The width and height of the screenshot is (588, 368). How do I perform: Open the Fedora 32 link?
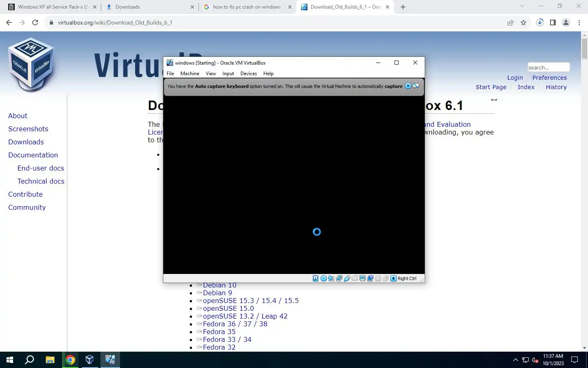click(x=219, y=347)
